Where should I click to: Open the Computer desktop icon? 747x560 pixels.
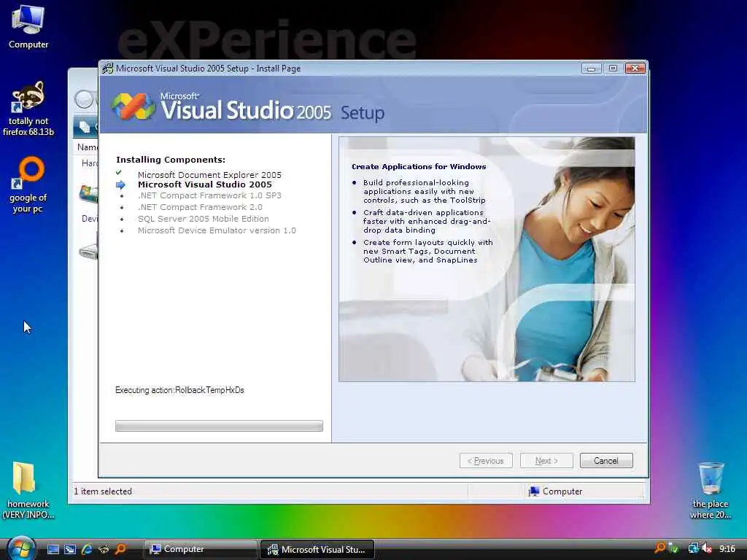point(28,26)
